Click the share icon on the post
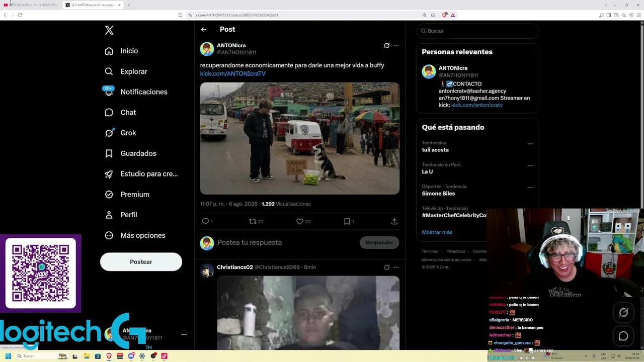Screen dimensions: 644x362 click(394, 221)
